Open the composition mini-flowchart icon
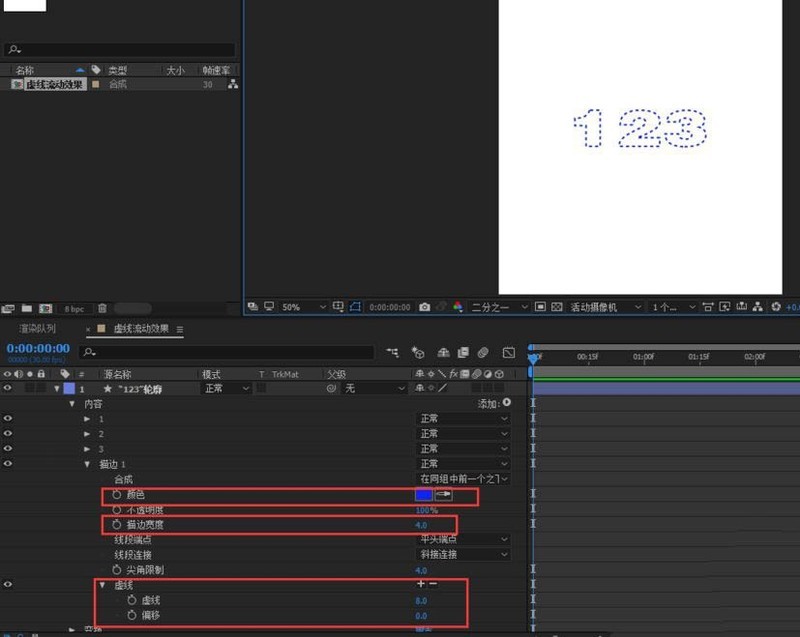 (393, 354)
